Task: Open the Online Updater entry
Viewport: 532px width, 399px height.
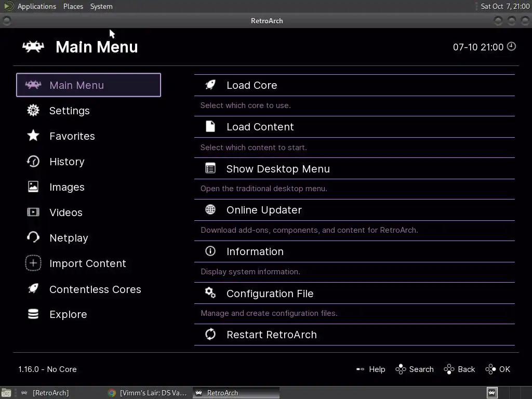Action: (x=354, y=210)
